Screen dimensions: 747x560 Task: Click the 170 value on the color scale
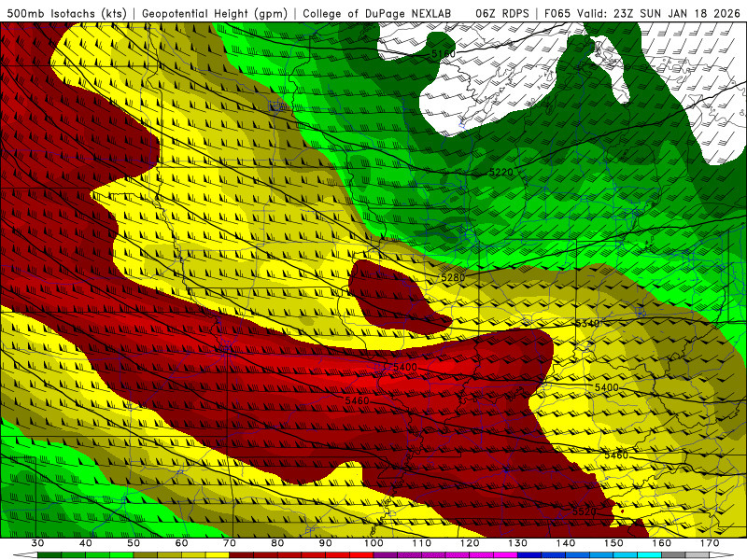click(710, 543)
